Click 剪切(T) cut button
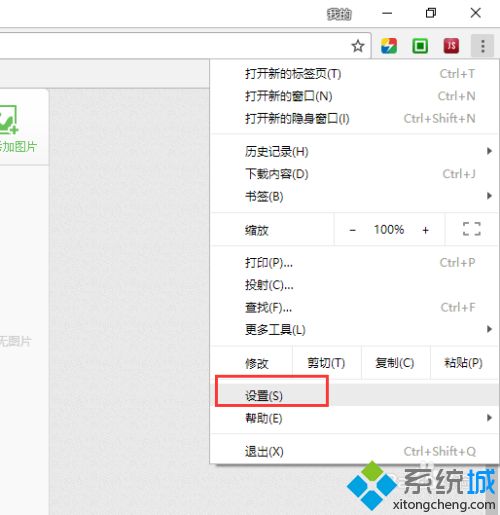500x515 pixels. click(327, 363)
